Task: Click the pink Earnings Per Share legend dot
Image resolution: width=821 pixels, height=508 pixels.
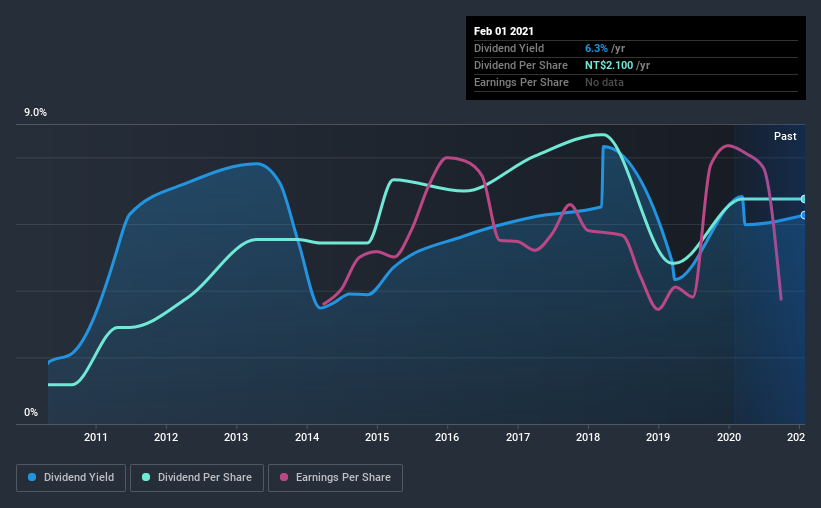Action: tap(284, 477)
